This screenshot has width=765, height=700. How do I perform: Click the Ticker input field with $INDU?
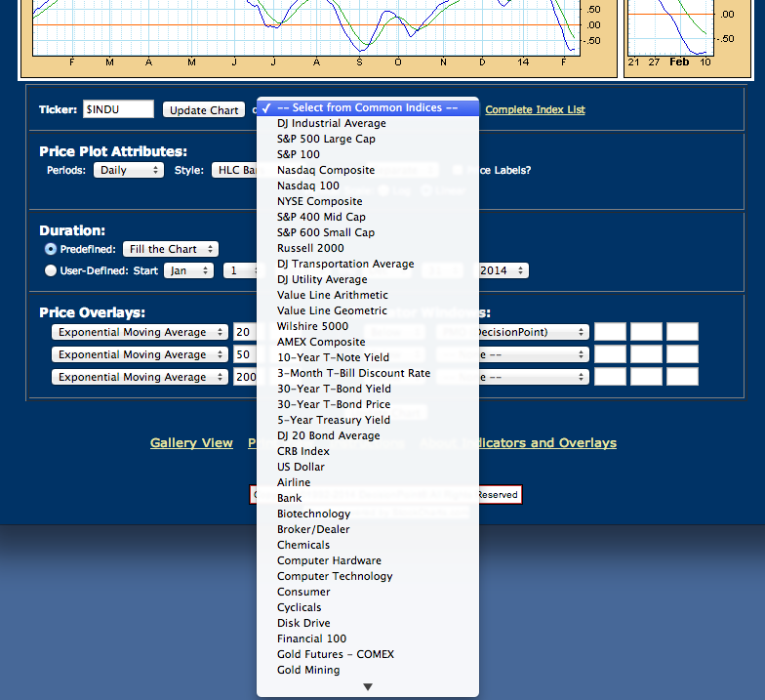[118, 109]
